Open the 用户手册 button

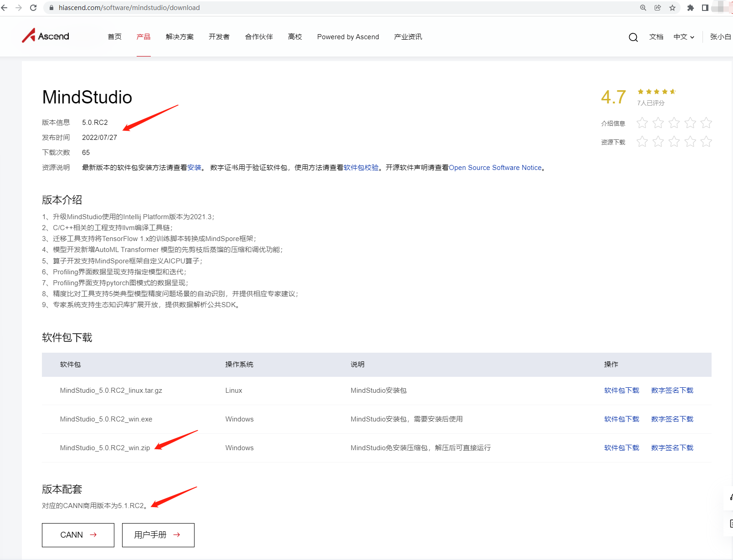pos(158,535)
